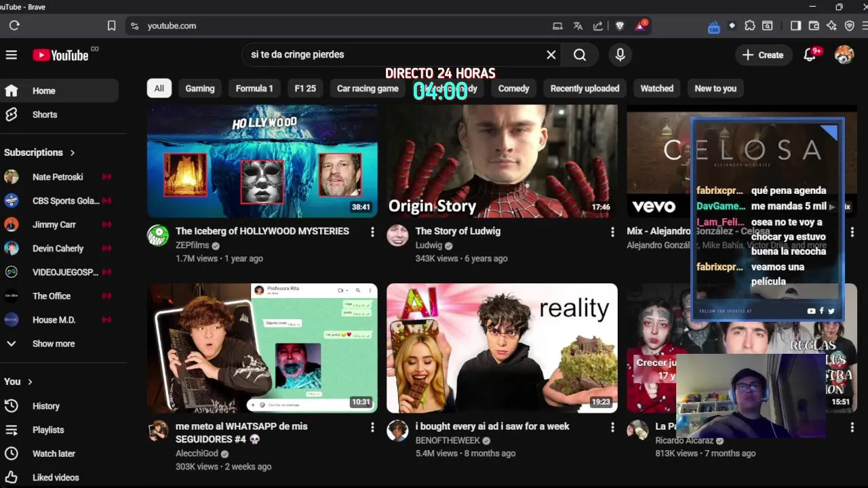Select the Comedy filter chip
Viewport: 868px width, 488px height.
(x=513, y=88)
